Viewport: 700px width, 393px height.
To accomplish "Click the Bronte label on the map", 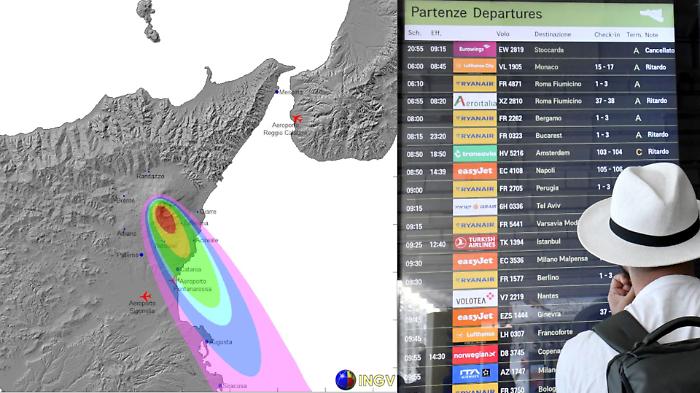I will click(125, 200).
